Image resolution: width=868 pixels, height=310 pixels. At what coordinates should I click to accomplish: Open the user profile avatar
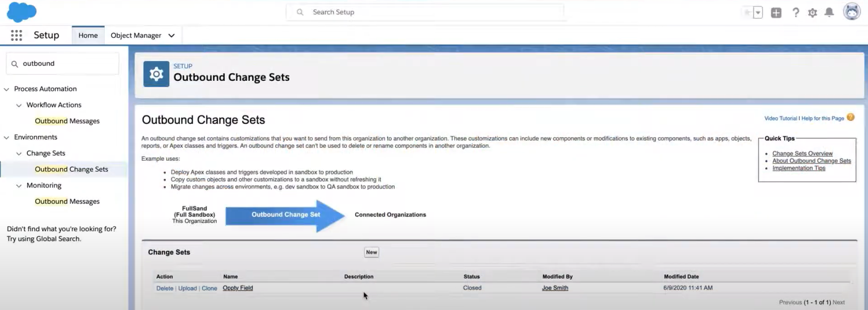(852, 12)
